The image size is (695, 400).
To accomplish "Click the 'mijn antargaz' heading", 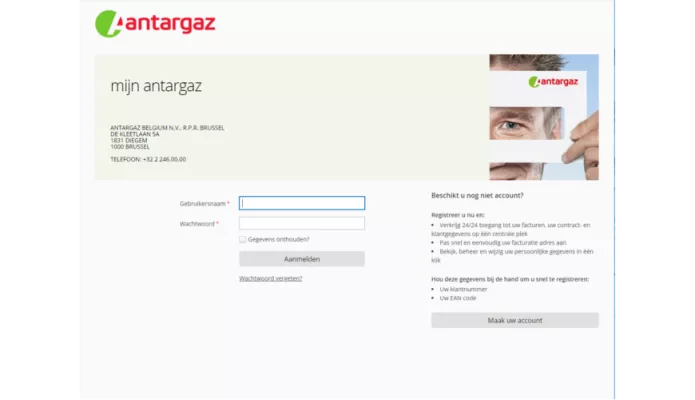I will click(156, 86).
